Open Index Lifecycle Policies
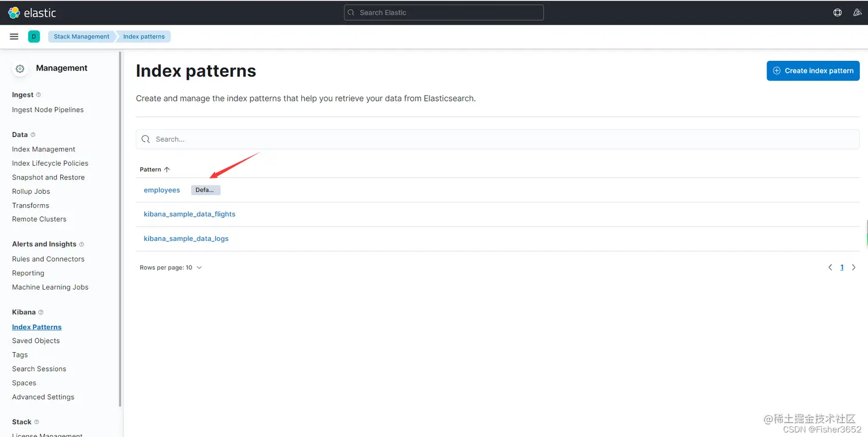The width and height of the screenshot is (868, 437). point(50,163)
